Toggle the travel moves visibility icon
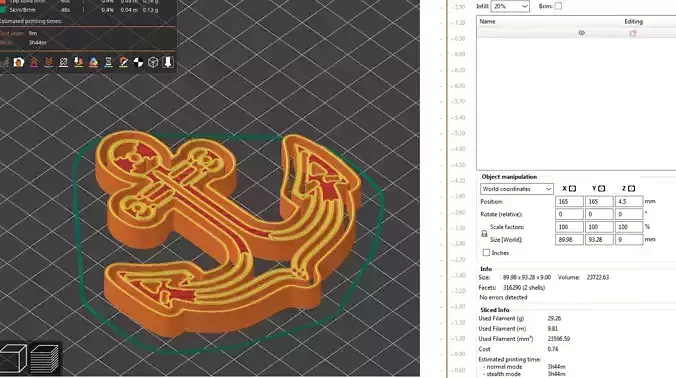The width and height of the screenshot is (676, 378). pos(4,62)
